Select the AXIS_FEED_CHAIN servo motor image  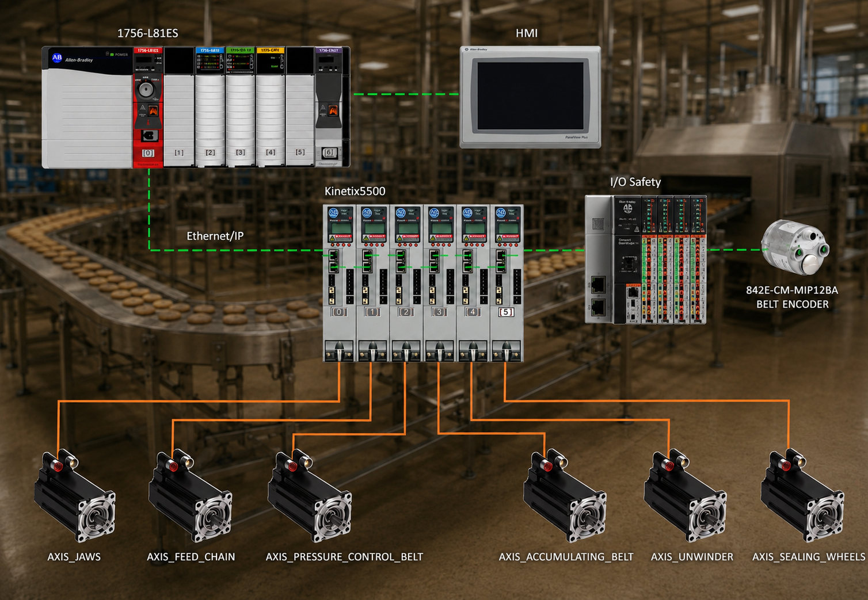tap(191, 496)
